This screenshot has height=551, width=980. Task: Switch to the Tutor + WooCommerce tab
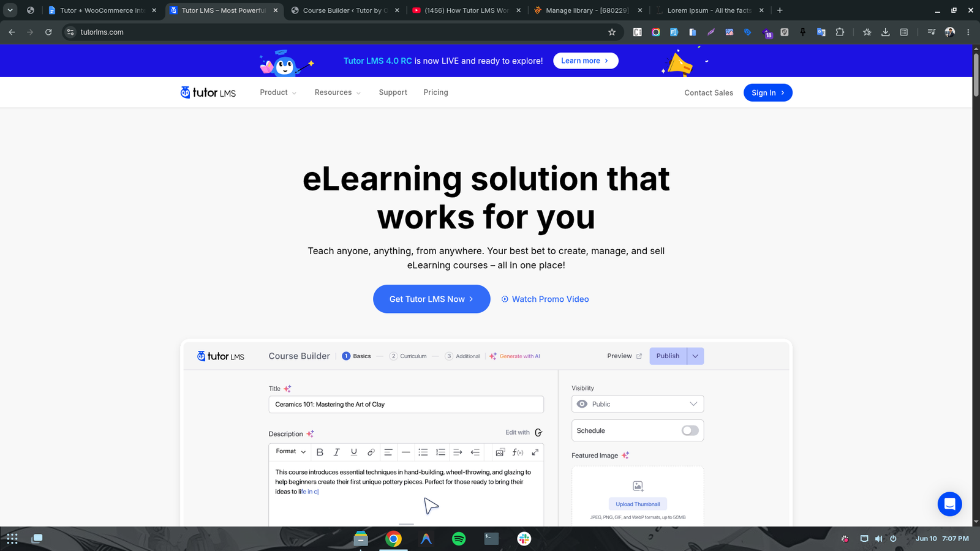coord(102,10)
